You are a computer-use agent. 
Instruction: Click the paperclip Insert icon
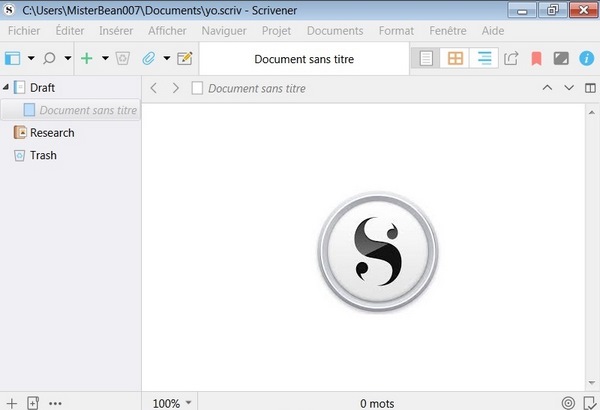pos(148,59)
